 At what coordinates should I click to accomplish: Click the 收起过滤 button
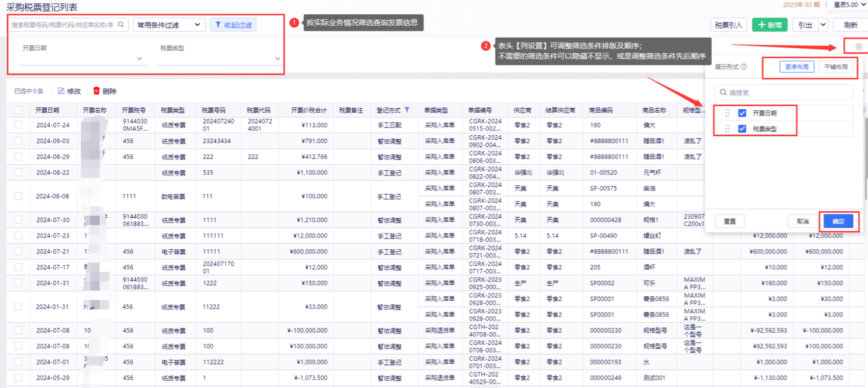tap(233, 25)
